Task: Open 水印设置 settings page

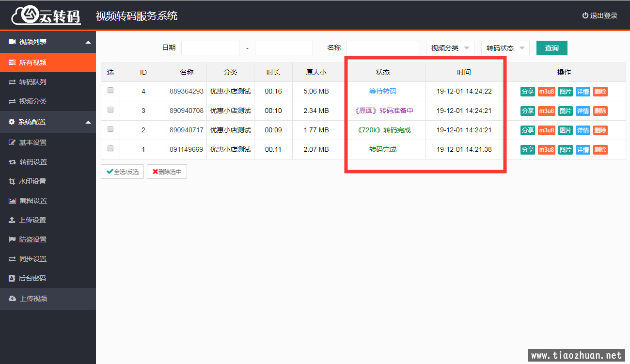Action: click(48, 181)
